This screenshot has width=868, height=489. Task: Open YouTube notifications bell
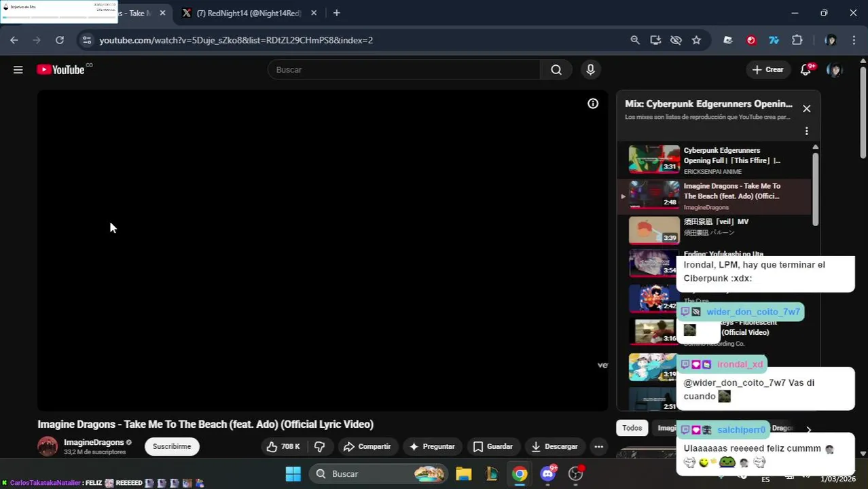click(806, 69)
